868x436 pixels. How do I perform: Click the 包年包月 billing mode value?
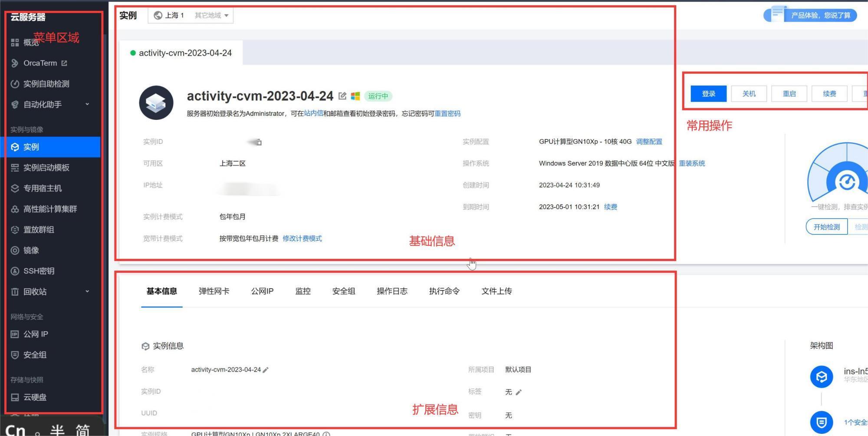[x=233, y=216]
